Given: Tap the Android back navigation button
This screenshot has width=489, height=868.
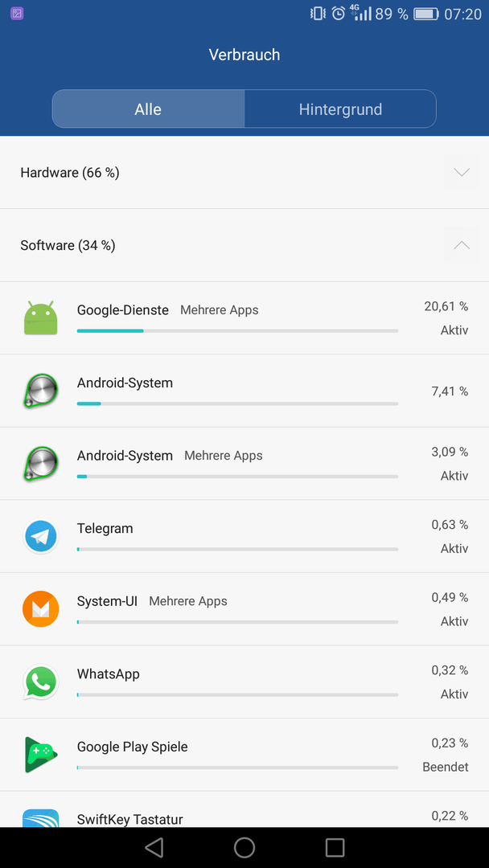Looking at the screenshot, I should [x=154, y=847].
